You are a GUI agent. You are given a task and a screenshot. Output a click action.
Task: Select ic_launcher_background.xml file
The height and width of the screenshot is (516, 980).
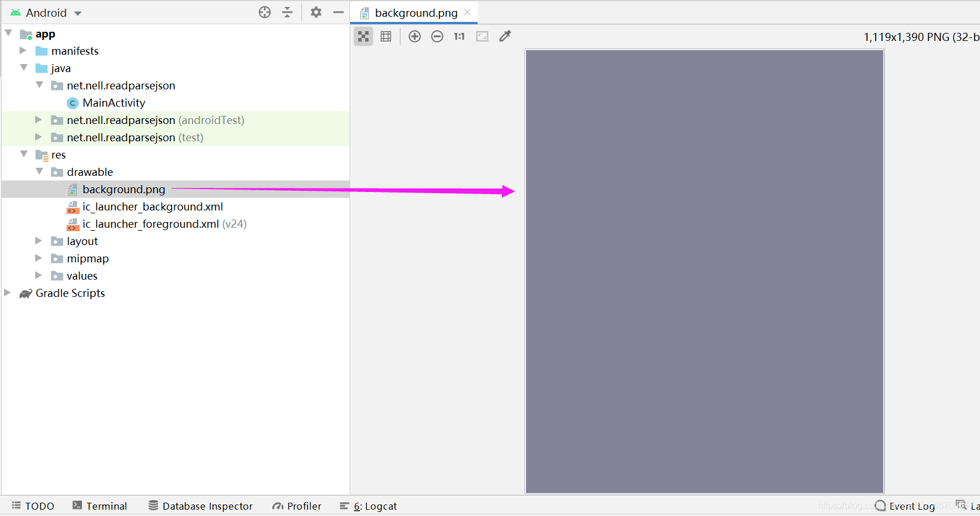152,206
